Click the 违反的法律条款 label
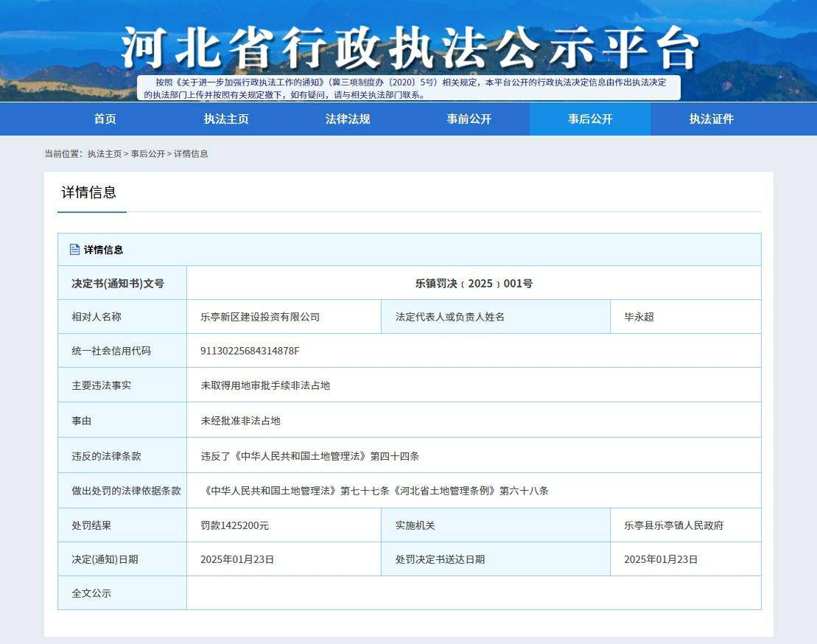 pyautogui.click(x=106, y=456)
